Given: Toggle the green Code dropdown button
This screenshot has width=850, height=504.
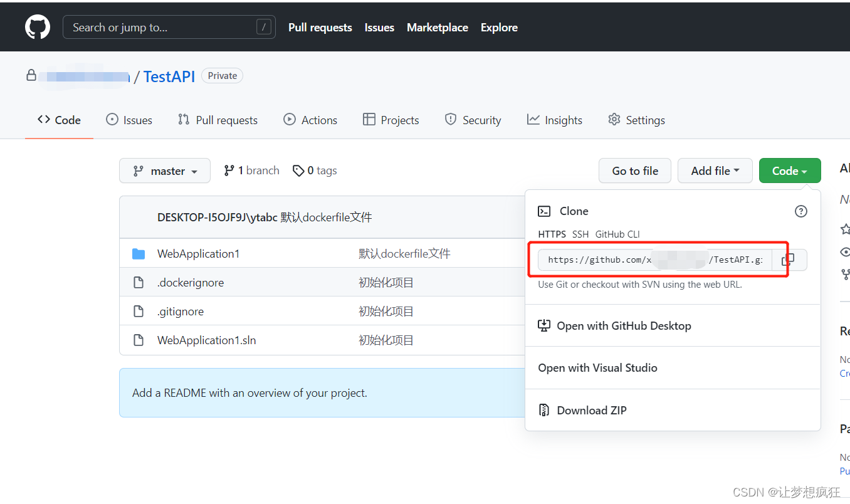Looking at the screenshot, I should pos(790,171).
